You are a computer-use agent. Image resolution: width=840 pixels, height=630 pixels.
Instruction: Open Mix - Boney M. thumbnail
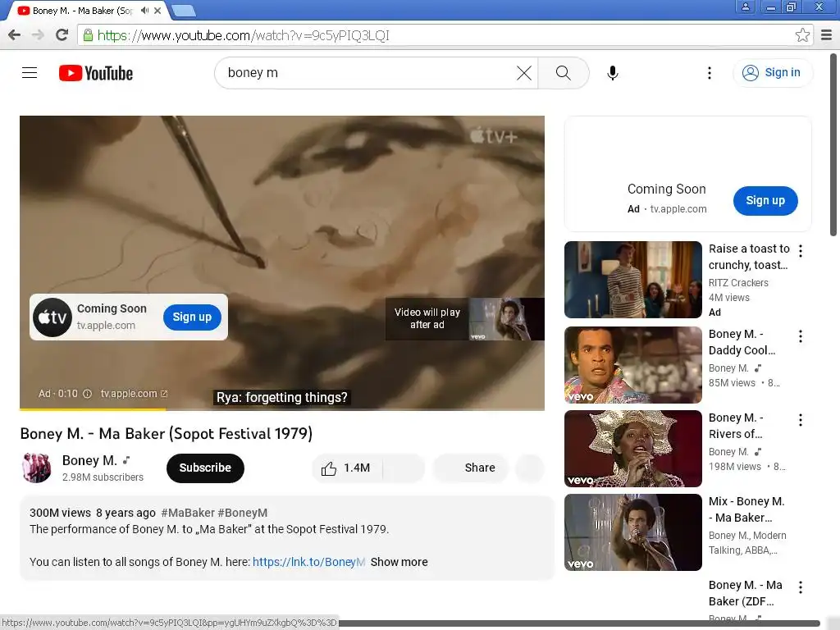pyautogui.click(x=632, y=532)
